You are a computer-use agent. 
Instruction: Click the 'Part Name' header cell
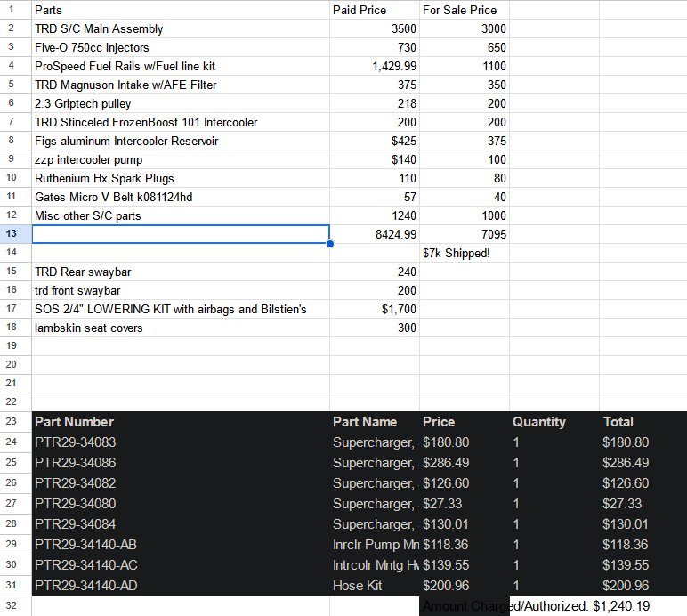[374, 421]
